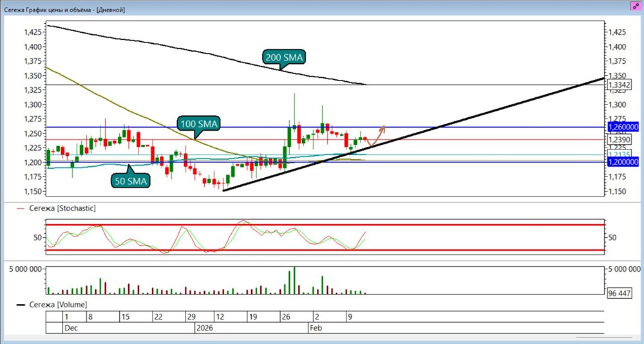Image resolution: width=644 pixels, height=344 pixels.
Task: Click the 5 000 000 label on the right volume axis
Action: [625, 269]
